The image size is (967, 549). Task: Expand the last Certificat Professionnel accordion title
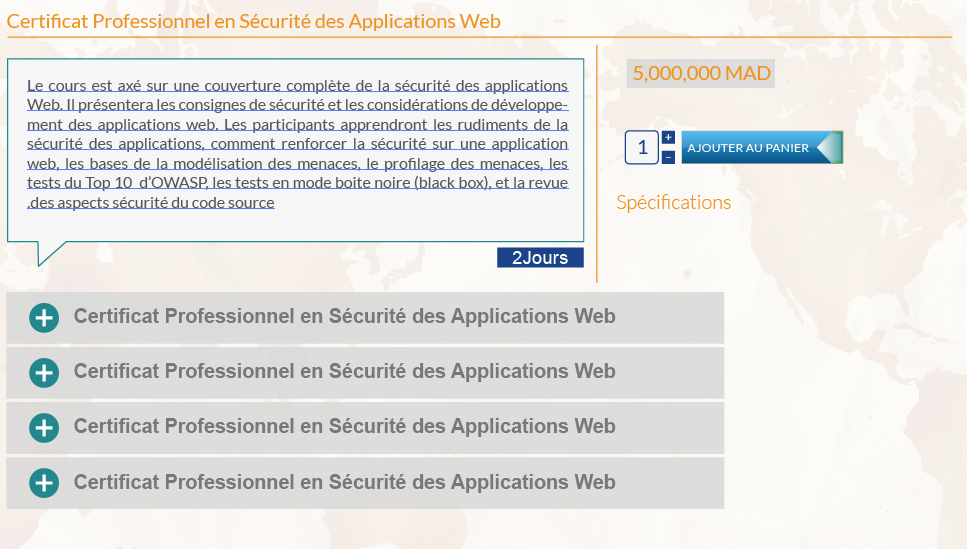[x=344, y=482]
